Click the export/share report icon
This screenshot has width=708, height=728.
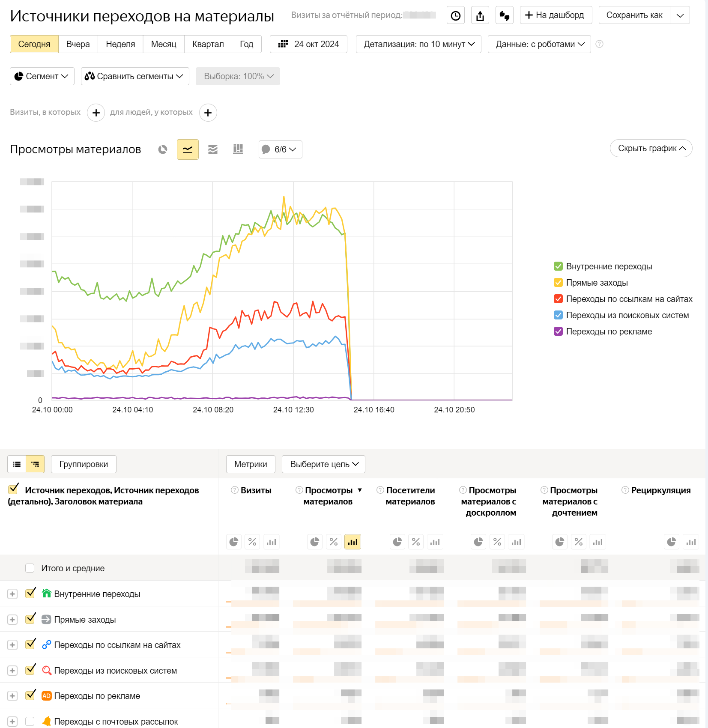pos(480,15)
